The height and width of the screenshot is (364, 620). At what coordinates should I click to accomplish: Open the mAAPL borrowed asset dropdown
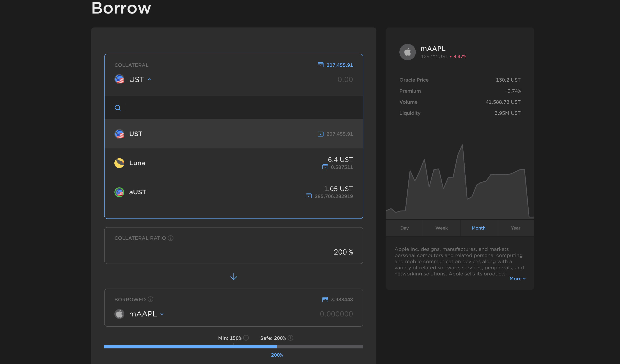(162, 314)
